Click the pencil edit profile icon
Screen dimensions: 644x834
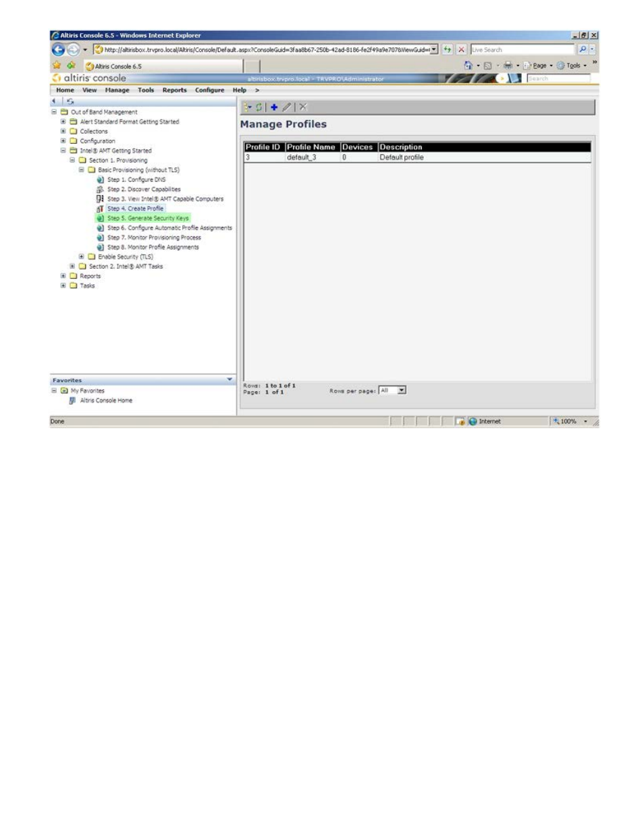pos(287,107)
